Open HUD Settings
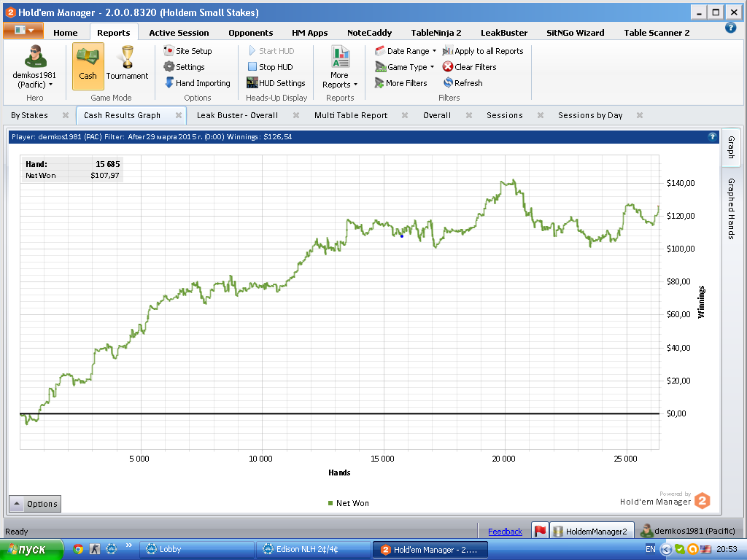 276,83
